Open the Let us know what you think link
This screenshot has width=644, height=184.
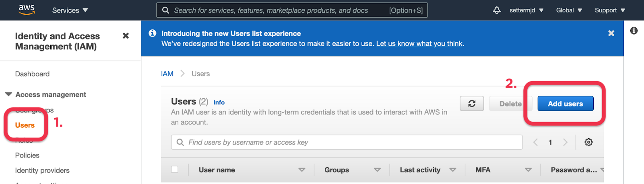tap(419, 44)
